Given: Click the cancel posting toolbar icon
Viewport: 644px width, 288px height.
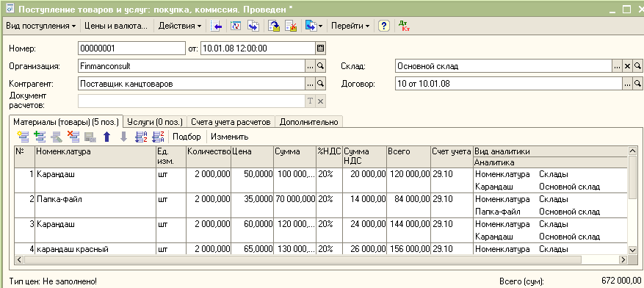Looking at the screenshot, I should point(292,26).
